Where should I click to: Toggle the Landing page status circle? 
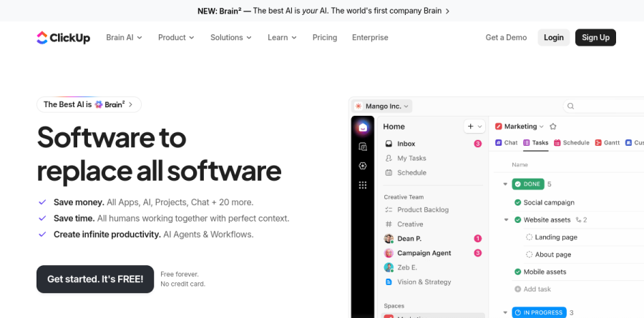[x=529, y=237]
